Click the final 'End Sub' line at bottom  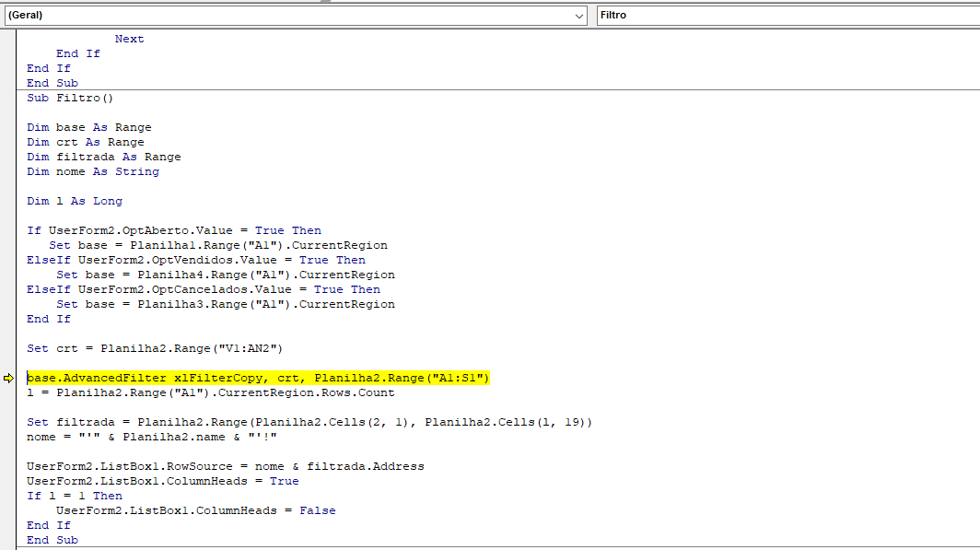tap(52, 541)
